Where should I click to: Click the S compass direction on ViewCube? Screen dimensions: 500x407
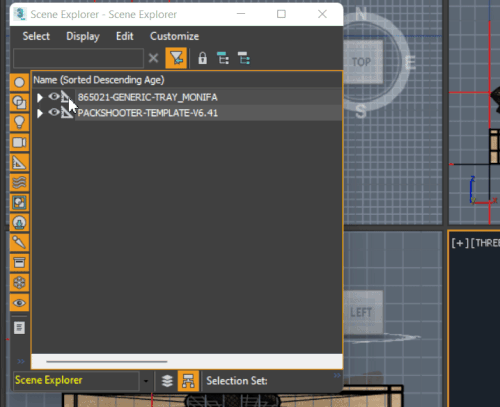point(361,111)
